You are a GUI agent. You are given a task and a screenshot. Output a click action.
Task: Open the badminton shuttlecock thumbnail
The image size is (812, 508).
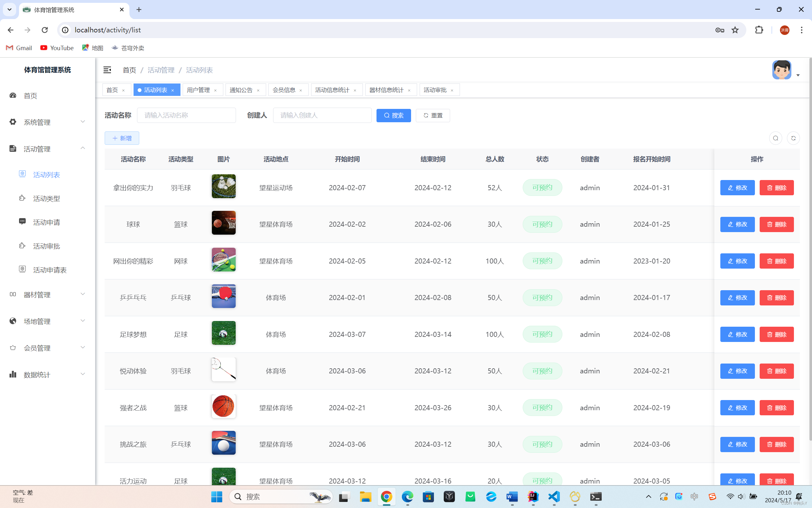coord(224,186)
